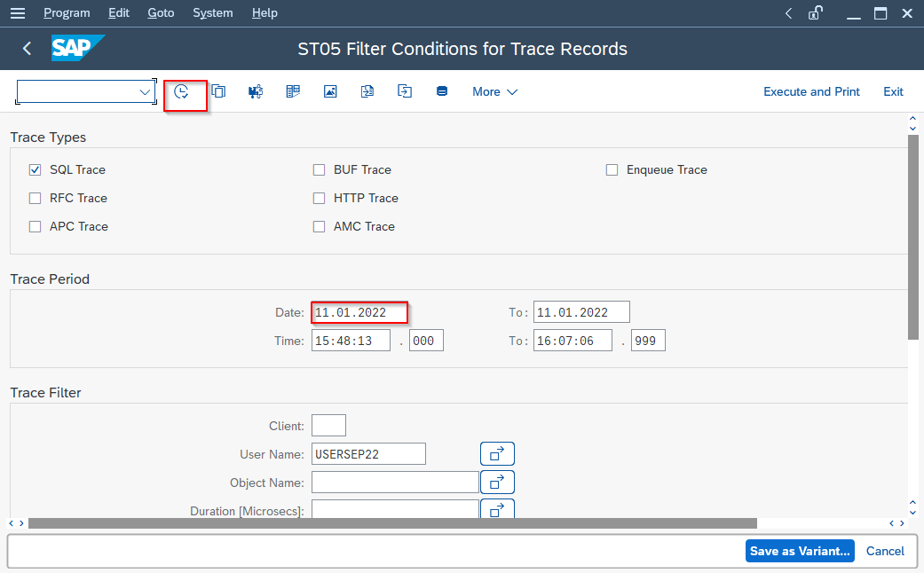Image resolution: width=924 pixels, height=573 pixels.
Task: Open multiple selection for User Name
Action: [x=497, y=454]
